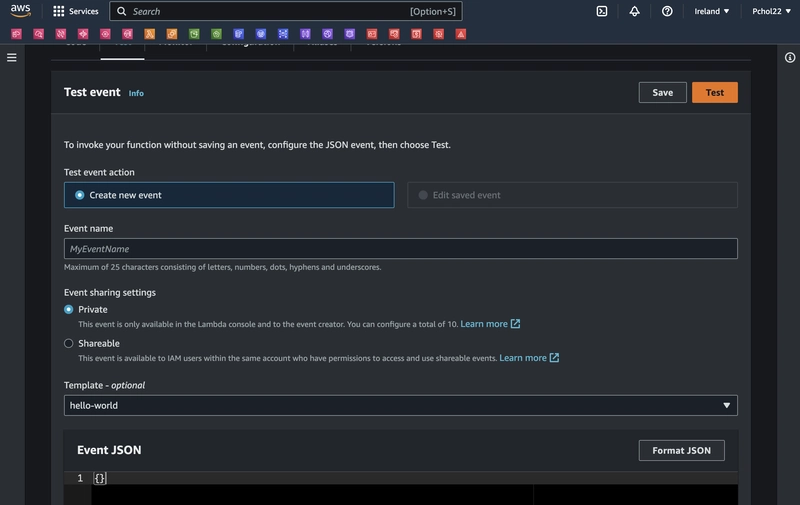Click the red triangle favorite icon

click(x=461, y=34)
